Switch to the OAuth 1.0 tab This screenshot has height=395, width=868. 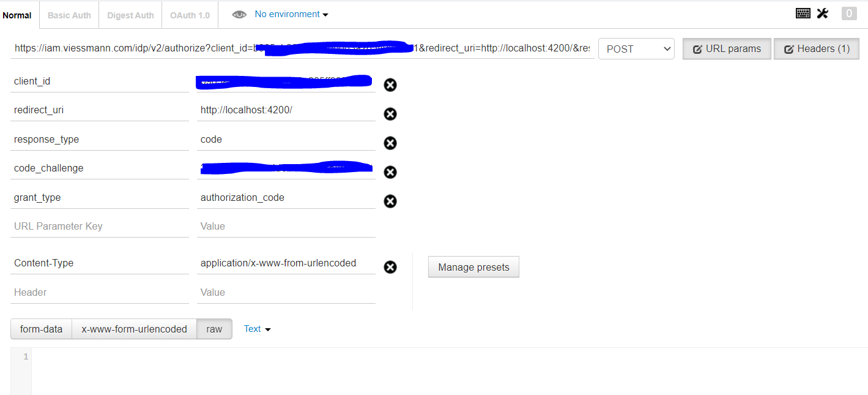(190, 15)
